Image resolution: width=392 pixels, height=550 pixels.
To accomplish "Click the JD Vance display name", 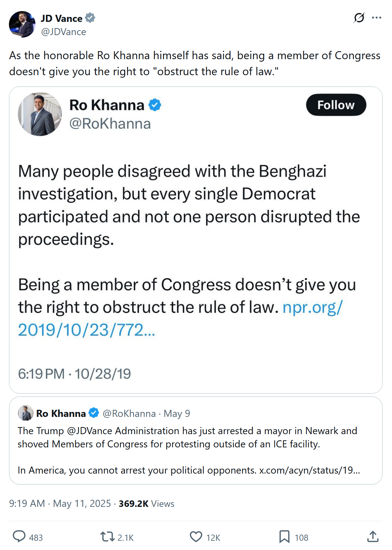I will [62, 18].
